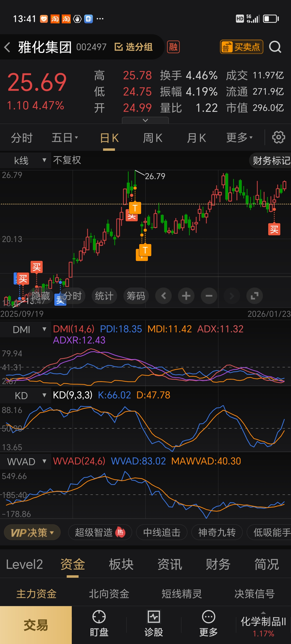Open the 买卖点 buy-sell points button

[x=241, y=47]
